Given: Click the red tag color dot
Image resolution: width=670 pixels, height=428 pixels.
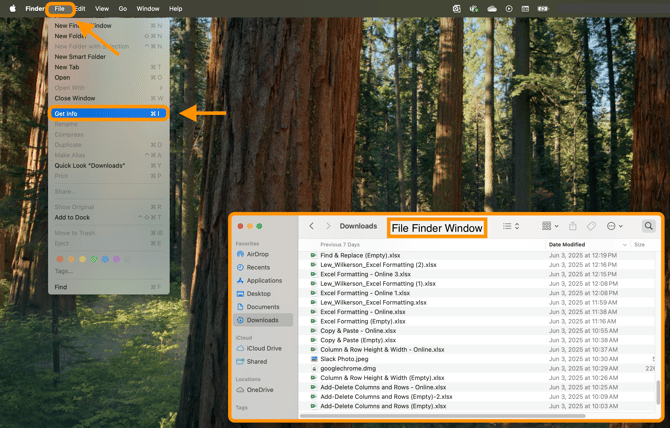Looking at the screenshot, I should pos(60,259).
